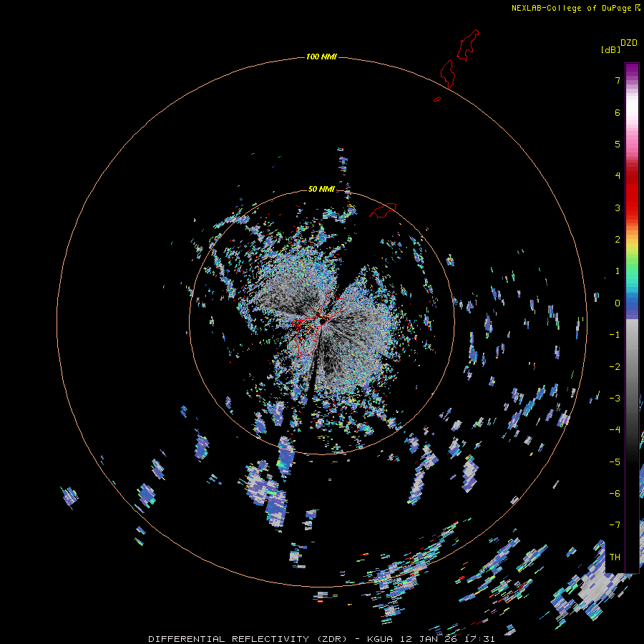Click the vertical ZDR color scale bar
The width and height of the screenshot is (644, 644).
click(x=632, y=318)
